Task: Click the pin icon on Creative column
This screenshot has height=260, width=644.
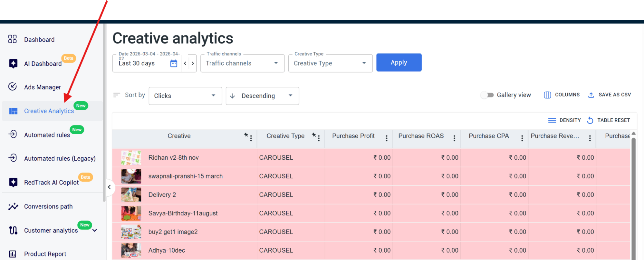Action: coord(246,135)
